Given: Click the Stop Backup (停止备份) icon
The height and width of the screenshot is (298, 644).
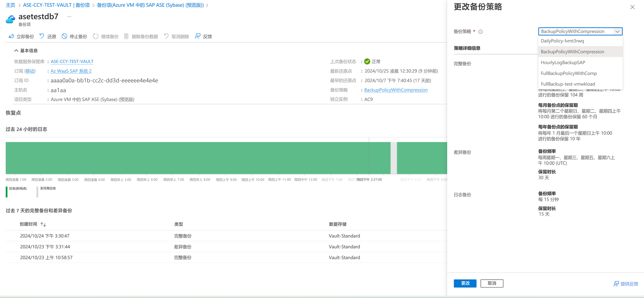Looking at the screenshot, I should click(64, 36).
